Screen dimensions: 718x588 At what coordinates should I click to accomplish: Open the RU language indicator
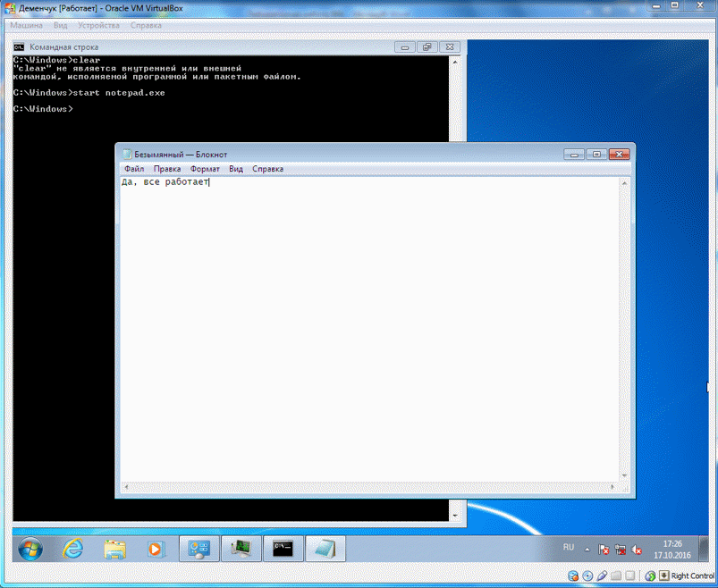pyautogui.click(x=569, y=546)
